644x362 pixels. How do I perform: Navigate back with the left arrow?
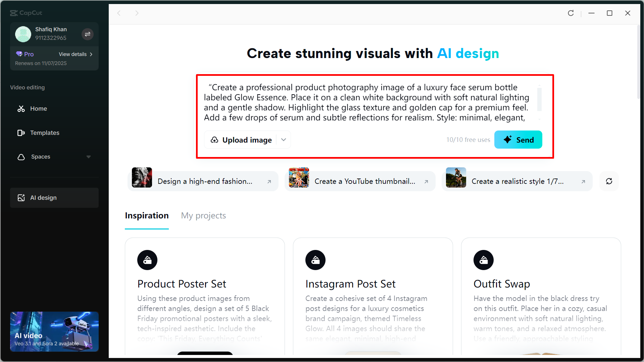tap(119, 13)
